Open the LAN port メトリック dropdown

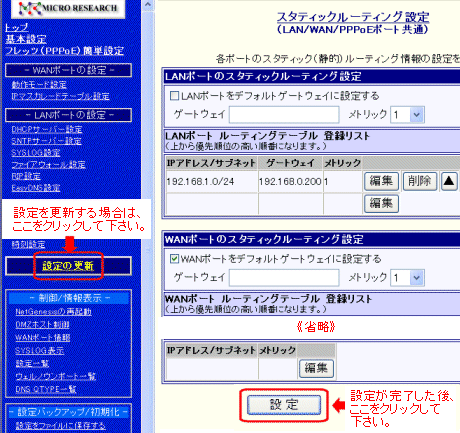click(407, 115)
